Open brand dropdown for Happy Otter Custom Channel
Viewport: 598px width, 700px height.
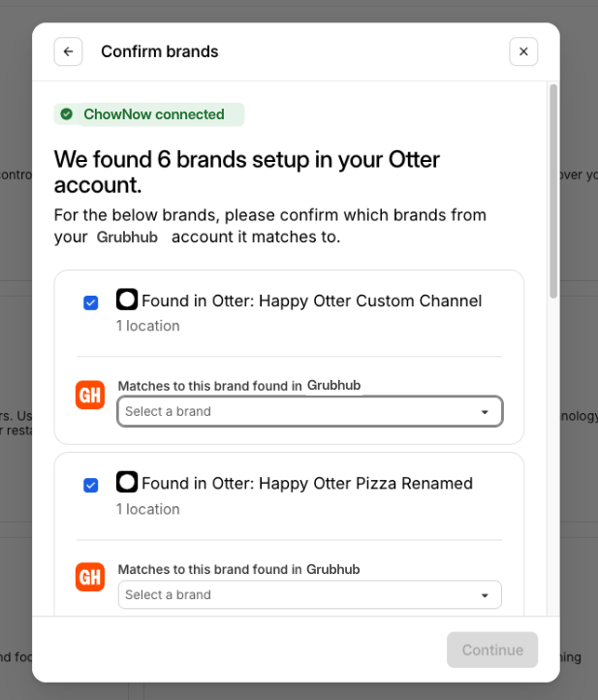300,411
